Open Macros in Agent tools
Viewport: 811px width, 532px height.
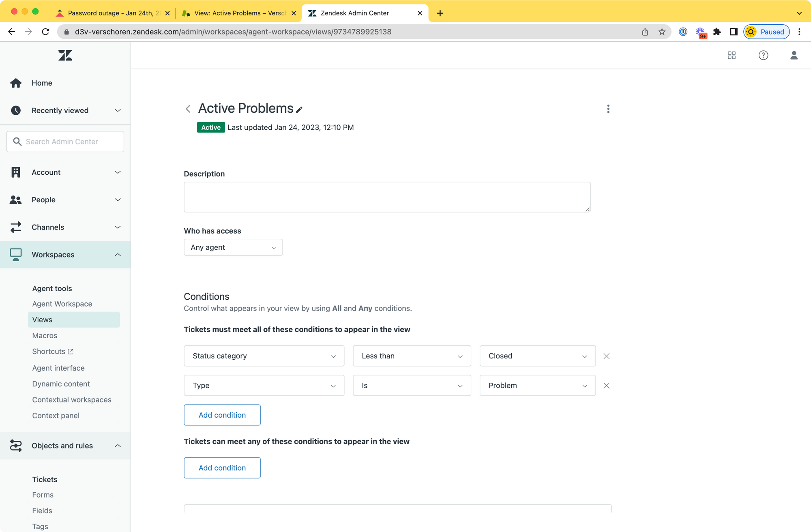point(45,335)
